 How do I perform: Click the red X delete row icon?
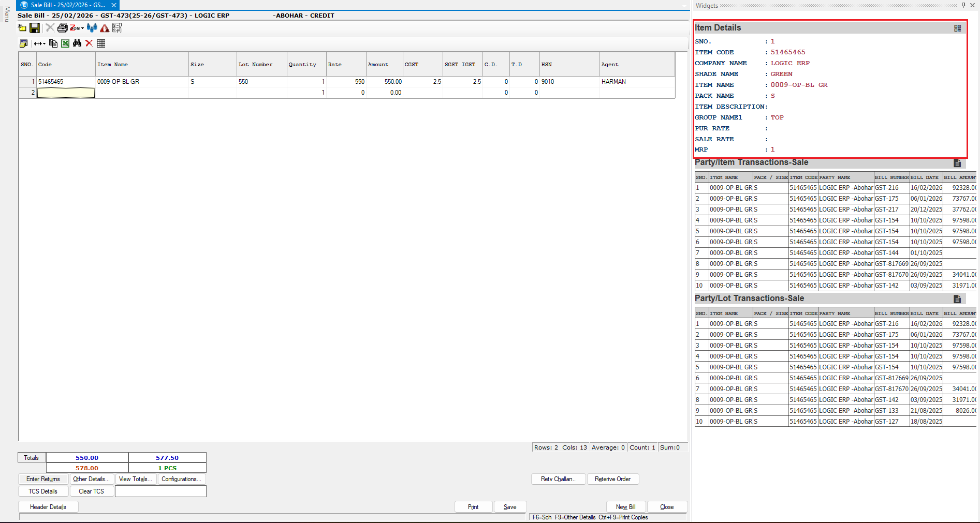(x=89, y=43)
